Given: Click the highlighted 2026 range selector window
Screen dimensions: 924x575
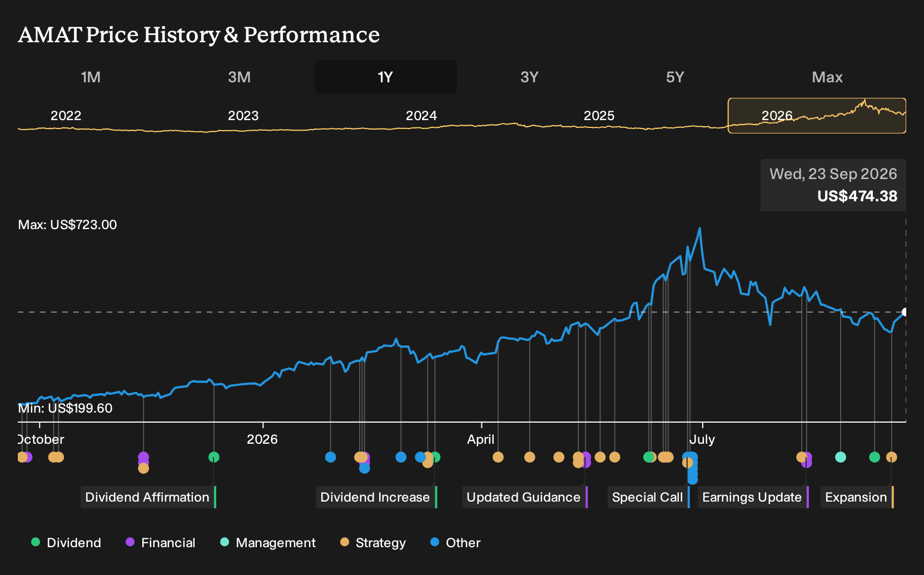Looking at the screenshot, I should click(817, 116).
